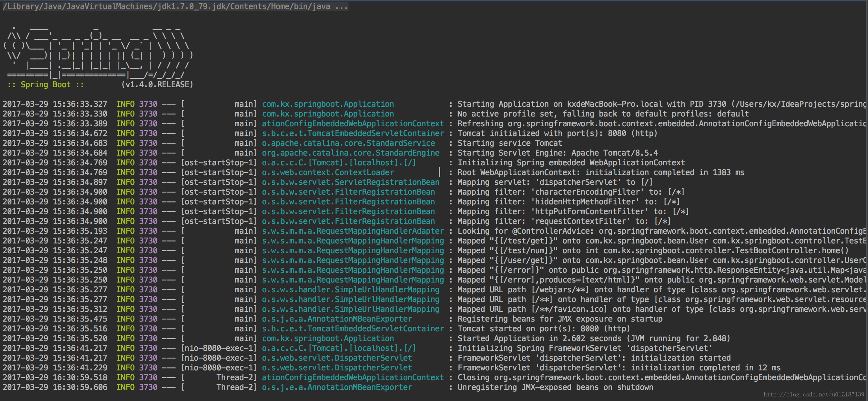Click 'characterEncodingFilter' filter mapping message

(571, 192)
